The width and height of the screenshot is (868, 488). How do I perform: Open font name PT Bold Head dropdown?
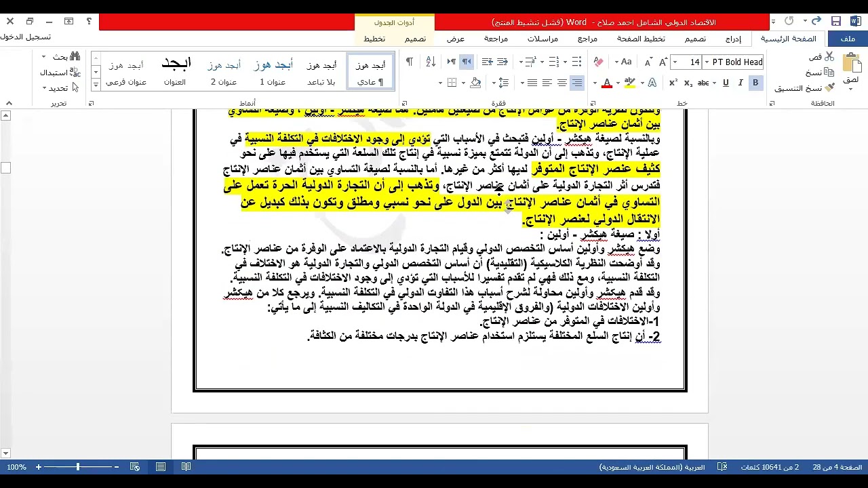[707, 62]
